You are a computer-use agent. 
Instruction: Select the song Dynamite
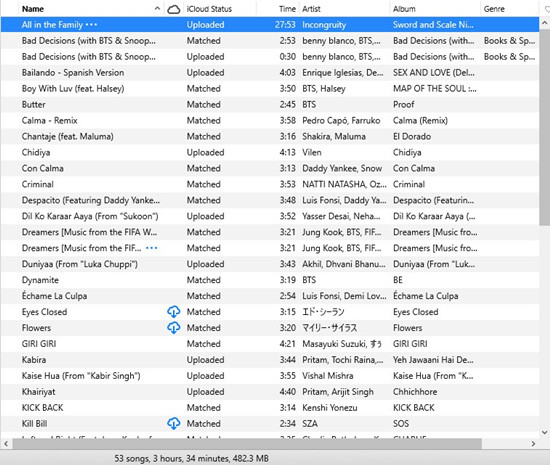click(x=40, y=280)
